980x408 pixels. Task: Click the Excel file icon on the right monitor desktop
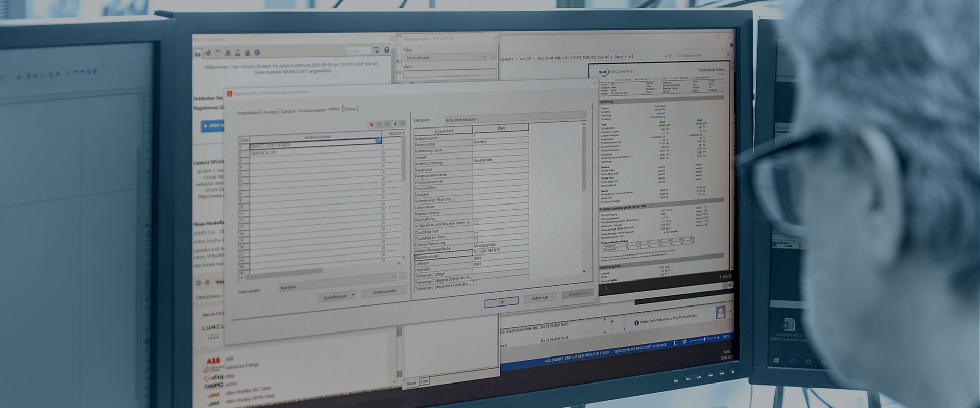[789, 324]
